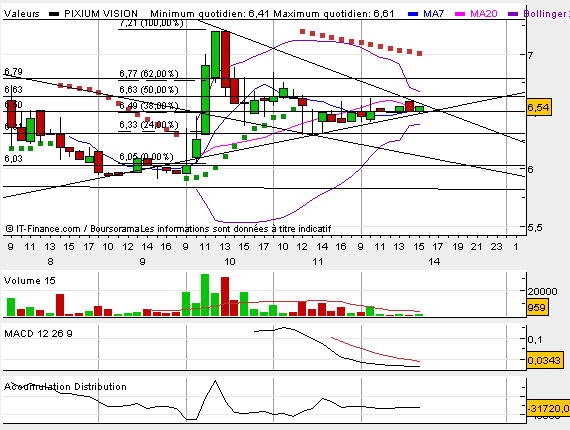
Task: Click the '0,1' MACD axis label
Action: click(x=535, y=339)
